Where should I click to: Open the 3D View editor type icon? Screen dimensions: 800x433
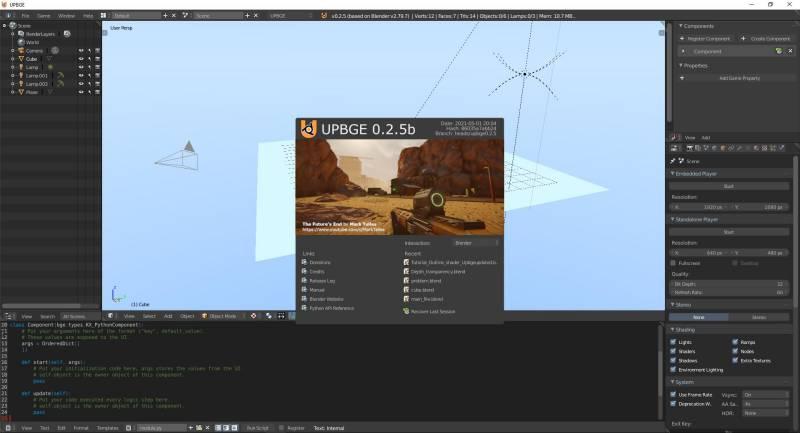pos(111,316)
